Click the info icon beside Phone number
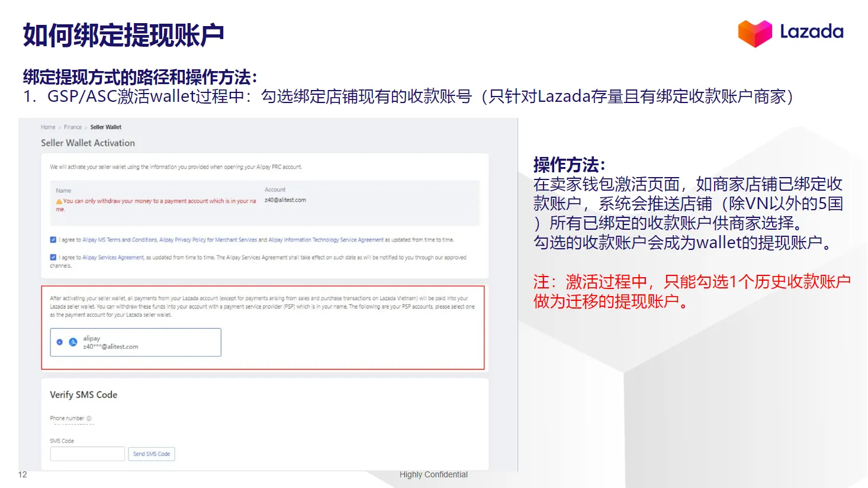This screenshot has width=868, height=488. [89, 418]
